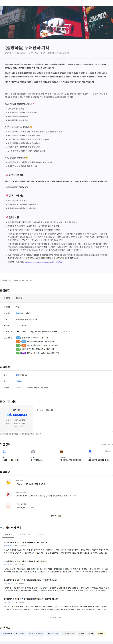Click the 가족친화인증기업 채용관 tag
Viewport: 113px width, 644px height.
pyautogui.click(x=36, y=633)
